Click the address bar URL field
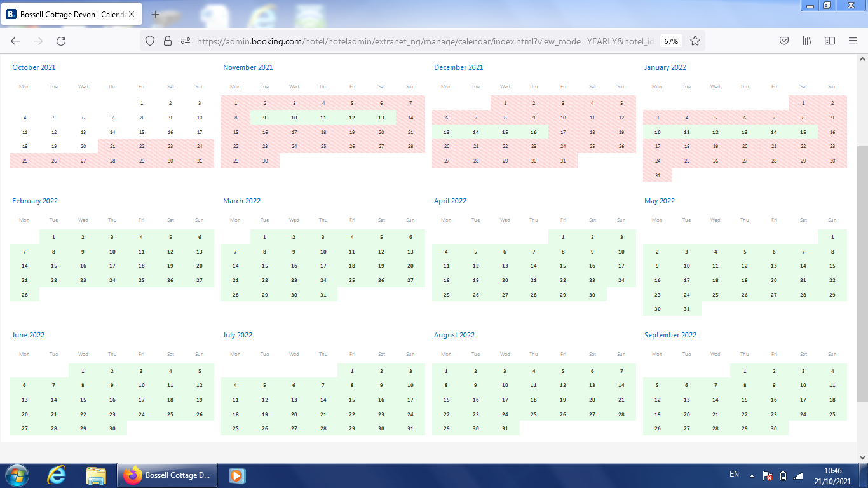This screenshot has height=488, width=868. click(419, 41)
